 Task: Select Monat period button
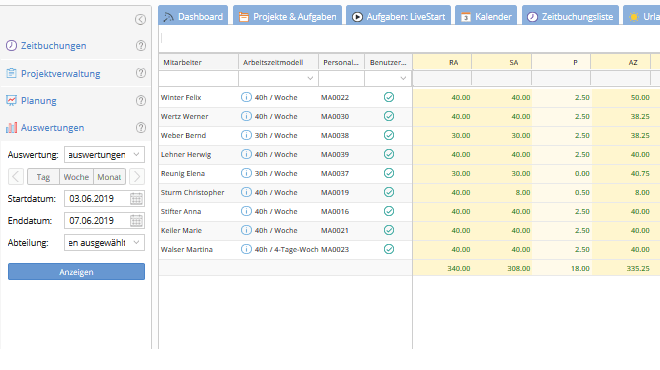coord(109,177)
